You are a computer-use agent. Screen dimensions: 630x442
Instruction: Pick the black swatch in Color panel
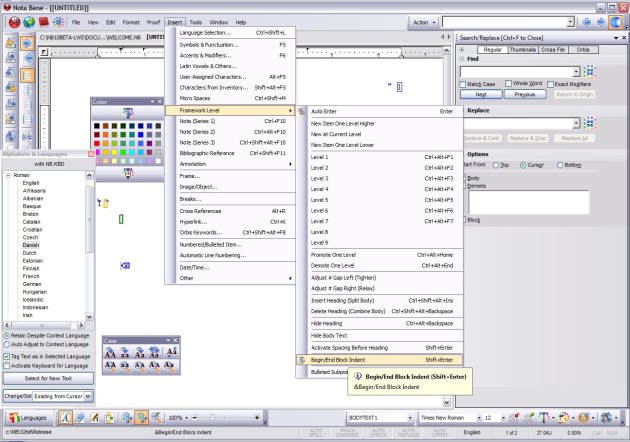(x=97, y=126)
